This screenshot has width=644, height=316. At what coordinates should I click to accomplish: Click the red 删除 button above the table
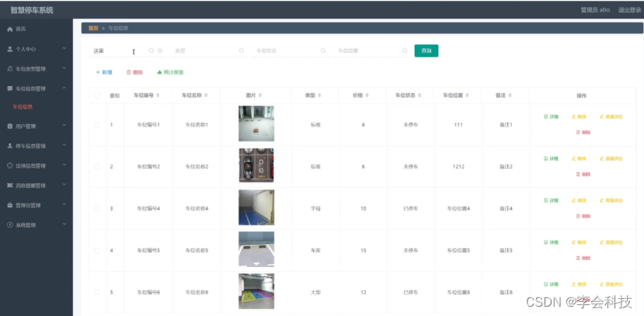(x=134, y=72)
